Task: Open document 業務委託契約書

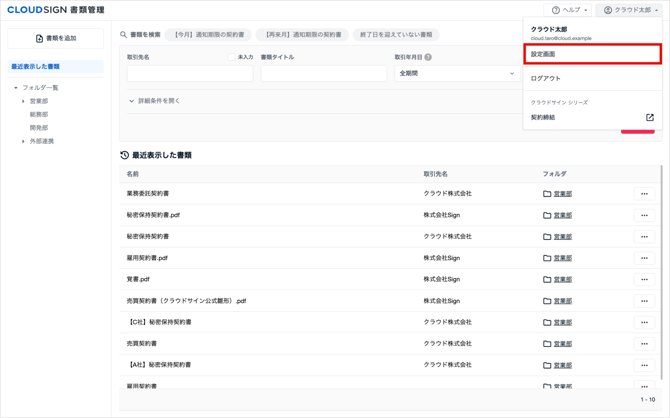Action: (x=148, y=194)
